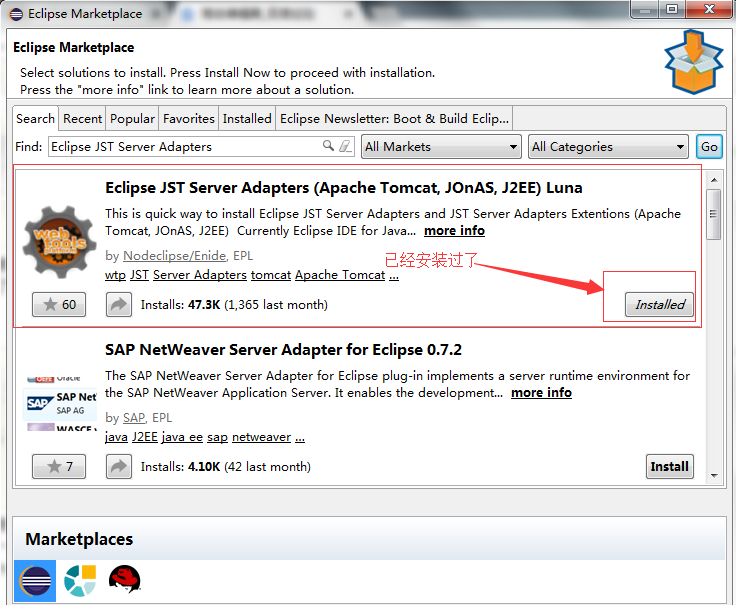This screenshot has height=605, width=736.
Task: Click the java ee tag link
Action: coord(182,437)
